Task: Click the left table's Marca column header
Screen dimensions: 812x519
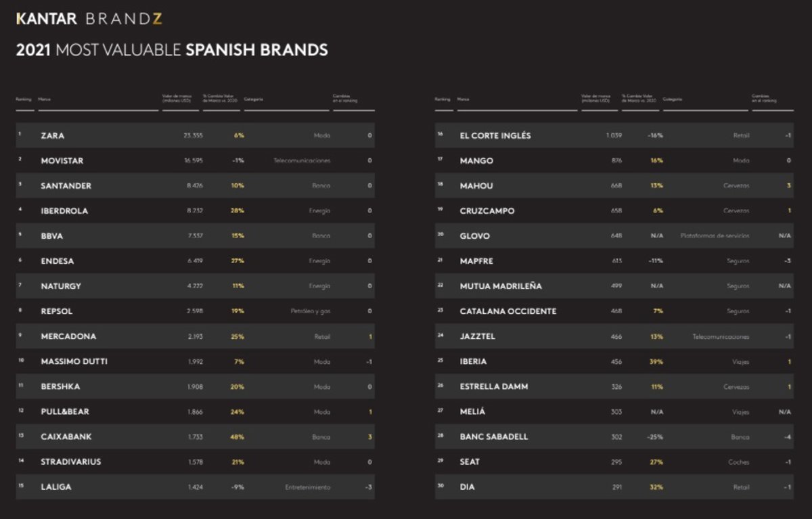Action: tap(45, 99)
